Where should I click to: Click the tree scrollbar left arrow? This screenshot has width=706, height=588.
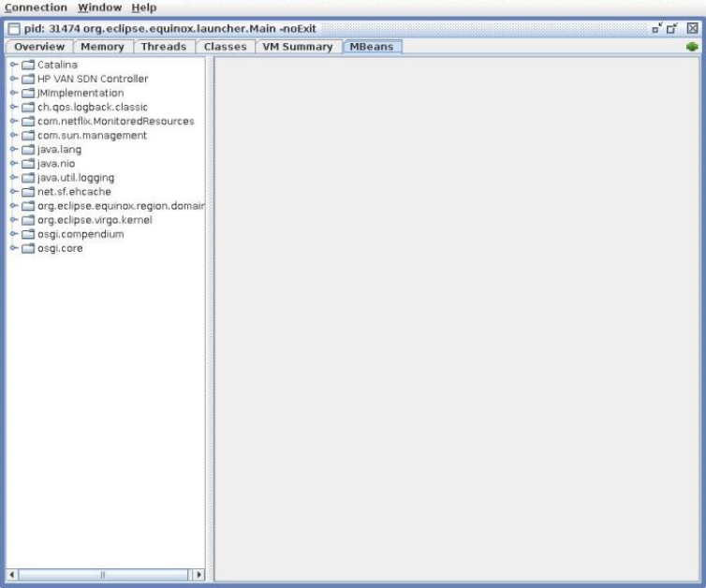12,575
